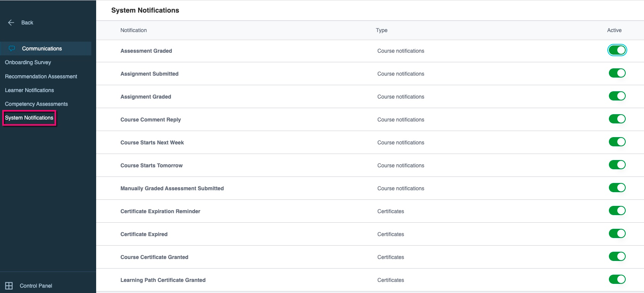Disable Certificate Expiration Reminder toggle
Image resolution: width=644 pixels, height=293 pixels.
(x=617, y=210)
